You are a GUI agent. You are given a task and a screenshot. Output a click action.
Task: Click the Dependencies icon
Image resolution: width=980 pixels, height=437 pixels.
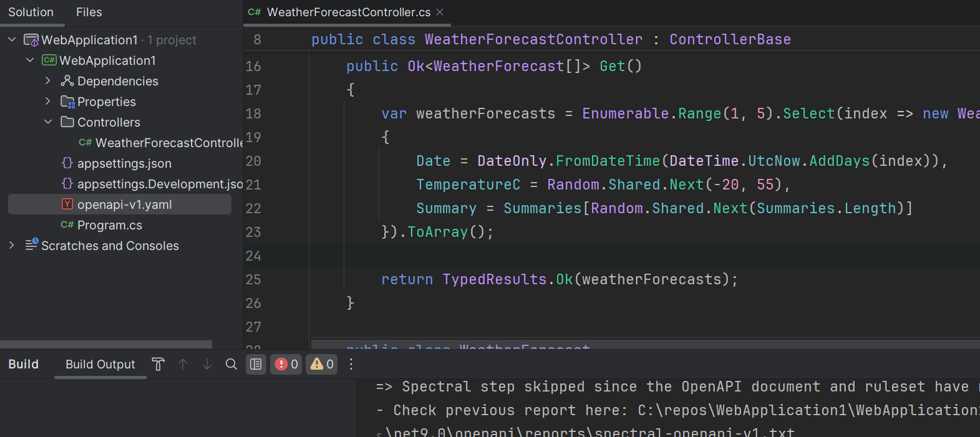[x=67, y=81]
